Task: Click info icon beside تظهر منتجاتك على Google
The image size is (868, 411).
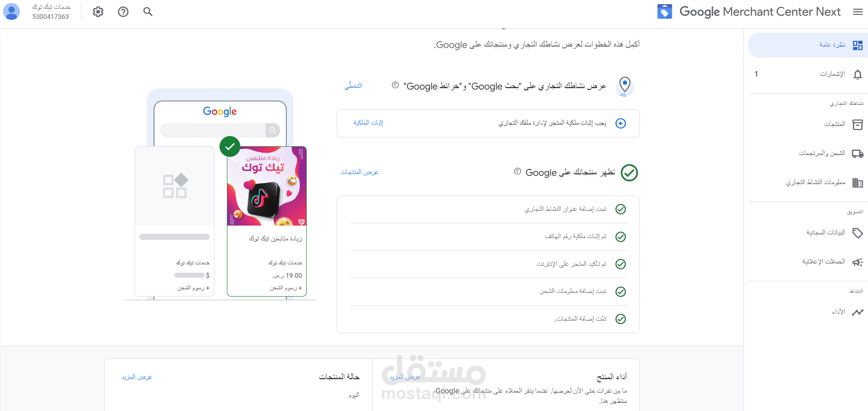Action: 517,171
